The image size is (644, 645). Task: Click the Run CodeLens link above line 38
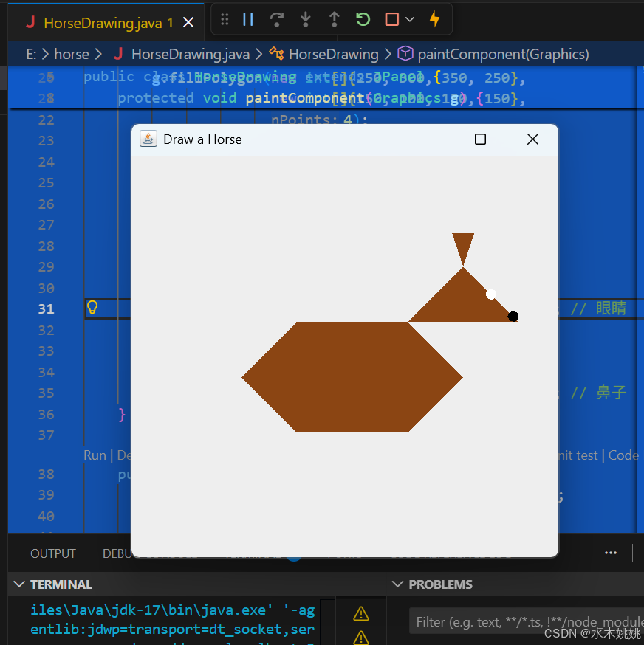point(95,455)
